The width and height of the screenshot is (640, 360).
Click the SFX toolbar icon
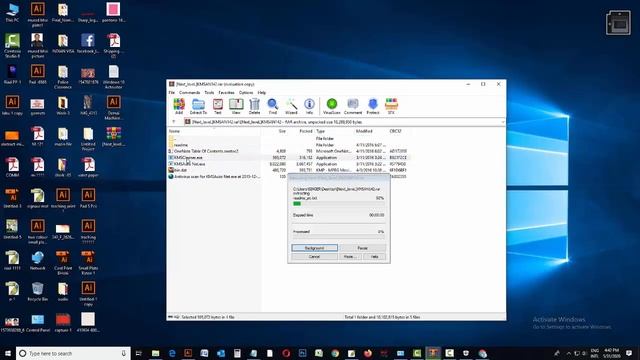click(x=391, y=106)
